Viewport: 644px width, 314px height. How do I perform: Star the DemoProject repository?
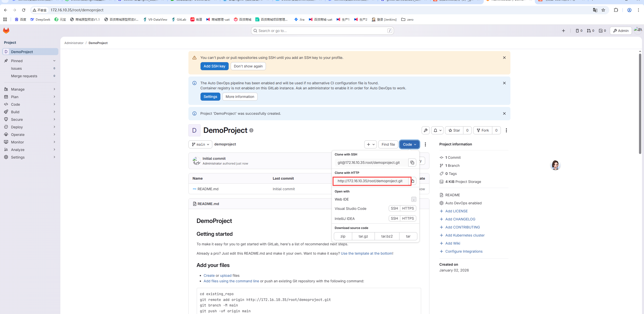pos(454,130)
